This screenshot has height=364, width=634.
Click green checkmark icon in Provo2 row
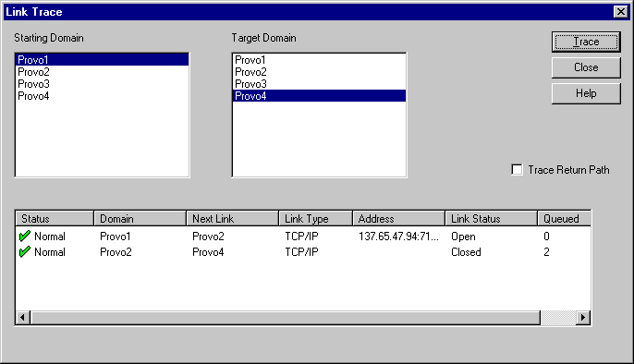[x=25, y=251]
